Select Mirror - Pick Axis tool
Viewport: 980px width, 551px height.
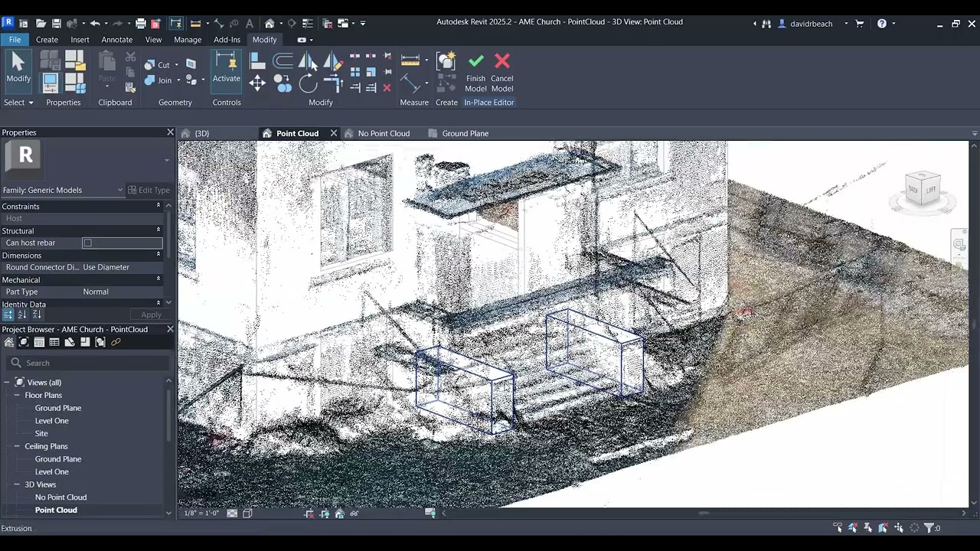point(308,61)
